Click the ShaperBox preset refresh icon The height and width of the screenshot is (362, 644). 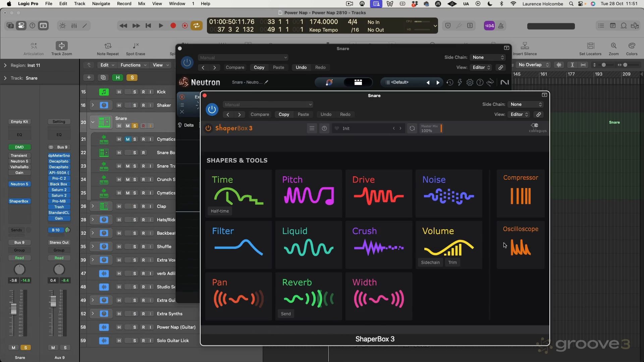[x=412, y=128]
